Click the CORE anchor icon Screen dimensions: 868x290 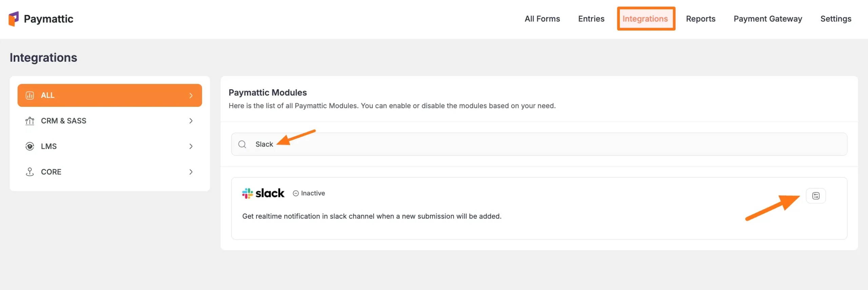[x=30, y=172]
